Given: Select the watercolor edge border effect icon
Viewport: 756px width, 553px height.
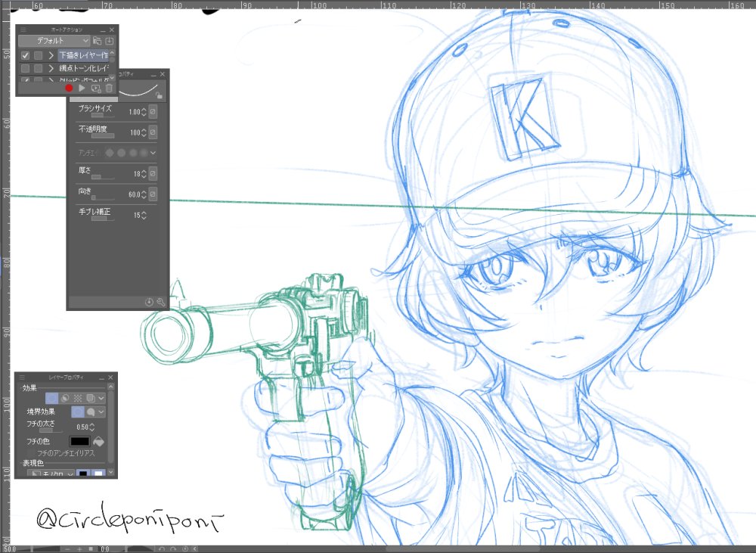Looking at the screenshot, I should click(91, 412).
